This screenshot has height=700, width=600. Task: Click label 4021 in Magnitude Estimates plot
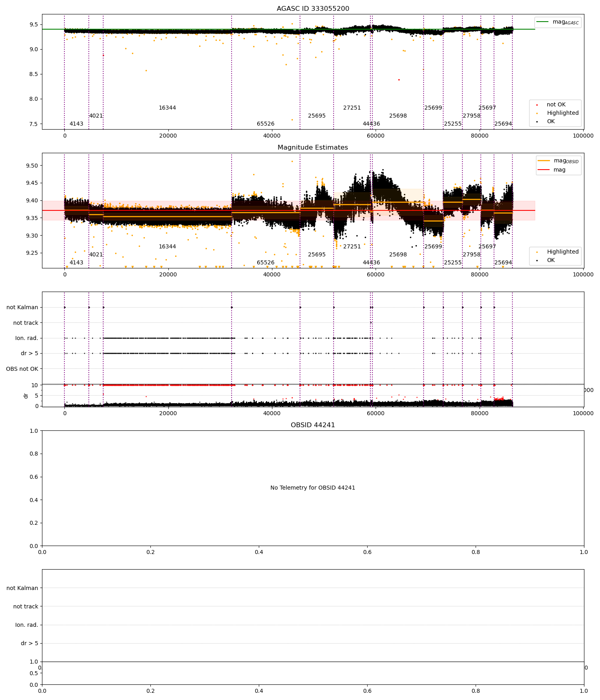pos(96,254)
